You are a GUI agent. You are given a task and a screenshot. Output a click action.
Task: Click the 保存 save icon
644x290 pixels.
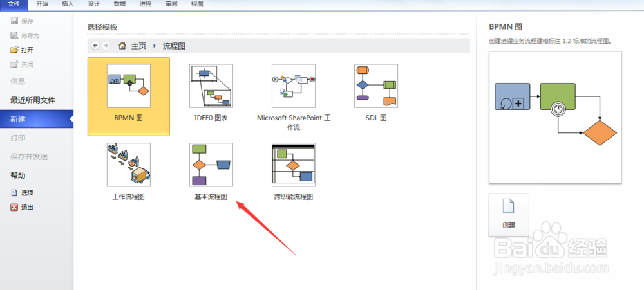pyautogui.click(x=14, y=21)
